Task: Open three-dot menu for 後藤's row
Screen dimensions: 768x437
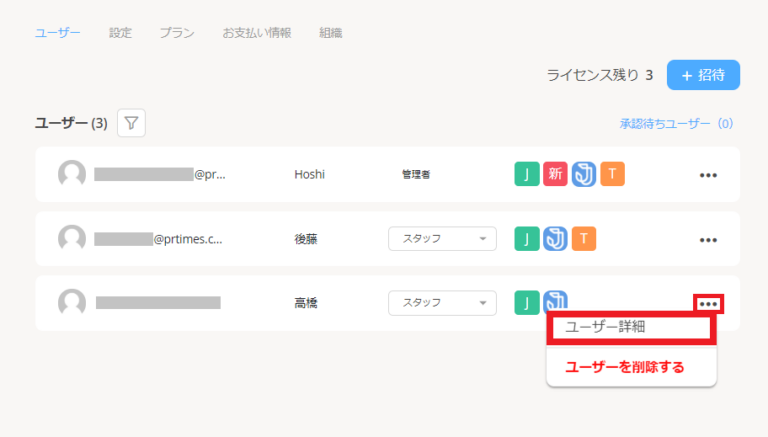Action: (708, 240)
